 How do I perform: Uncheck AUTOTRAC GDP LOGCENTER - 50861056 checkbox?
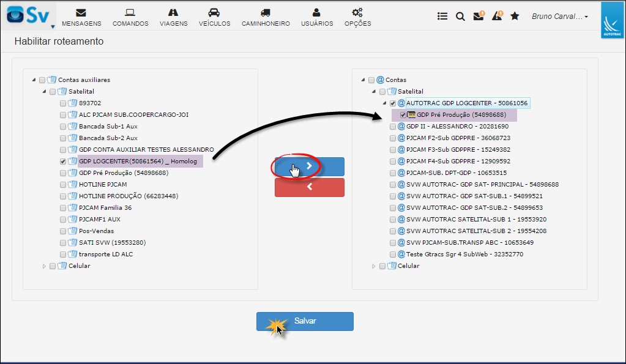[392, 103]
